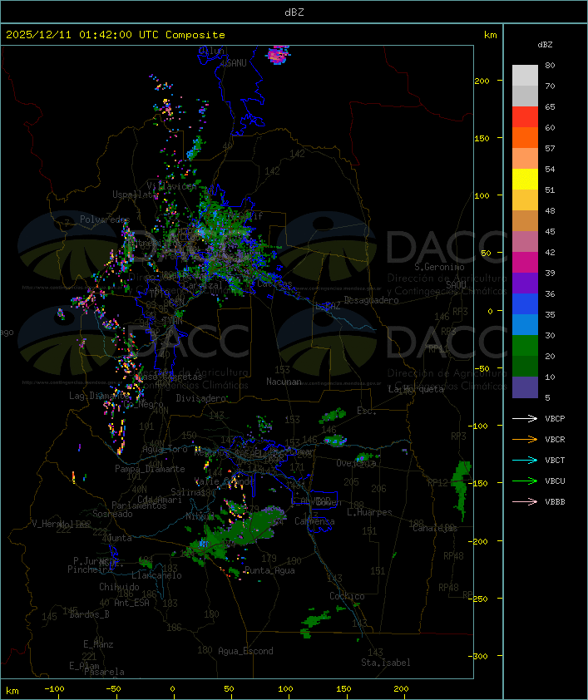Image resolution: width=588 pixels, height=700 pixels.
Task: Pick the light blue 30-35 dBZ swatch
Action: 525,324
